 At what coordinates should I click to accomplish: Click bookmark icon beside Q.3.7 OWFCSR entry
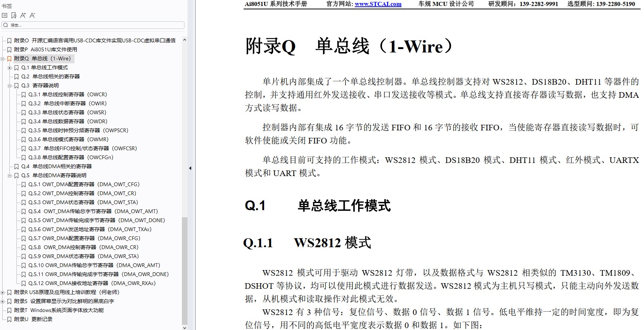click(x=24, y=148)
